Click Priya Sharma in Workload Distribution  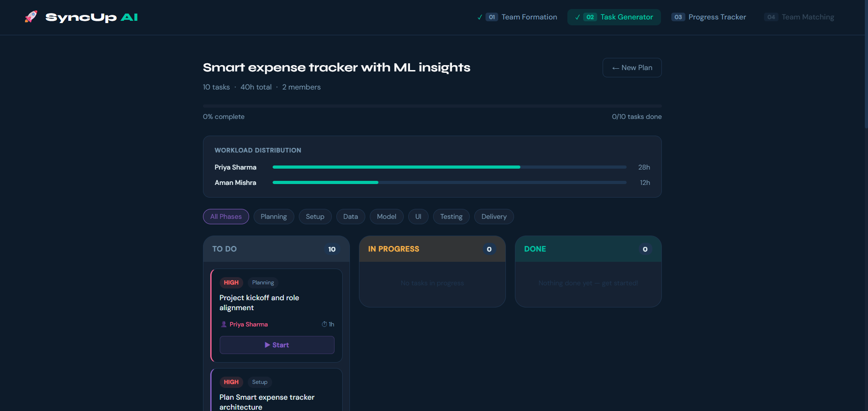coord(236,167)
